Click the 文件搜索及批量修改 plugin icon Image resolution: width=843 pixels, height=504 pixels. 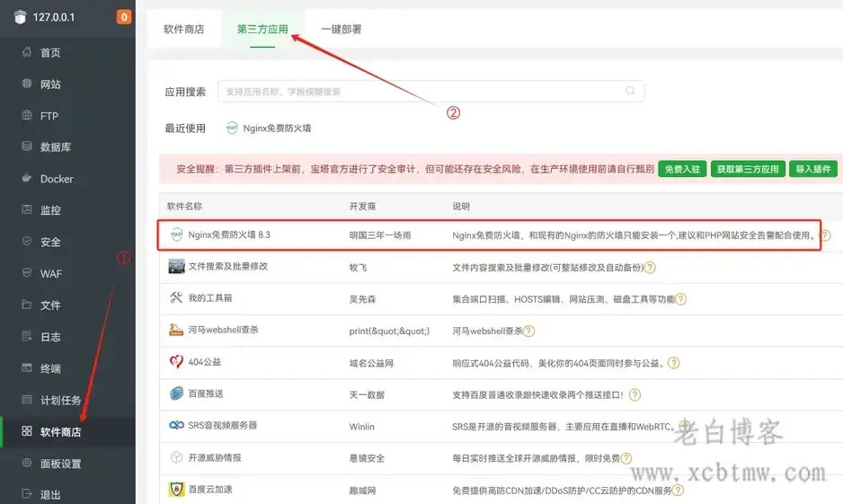(176, 267)
